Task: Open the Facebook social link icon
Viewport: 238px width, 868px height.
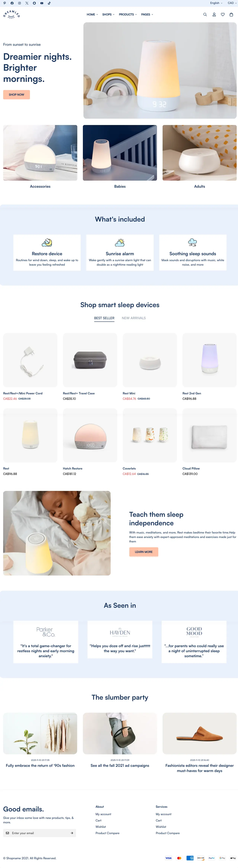Action: pos(12,3)
